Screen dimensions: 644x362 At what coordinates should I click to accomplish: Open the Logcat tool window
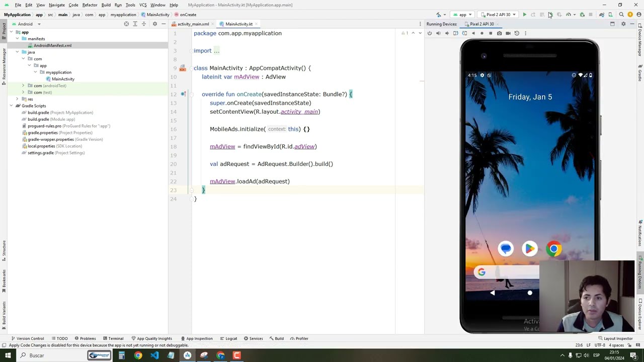(228, 338)
